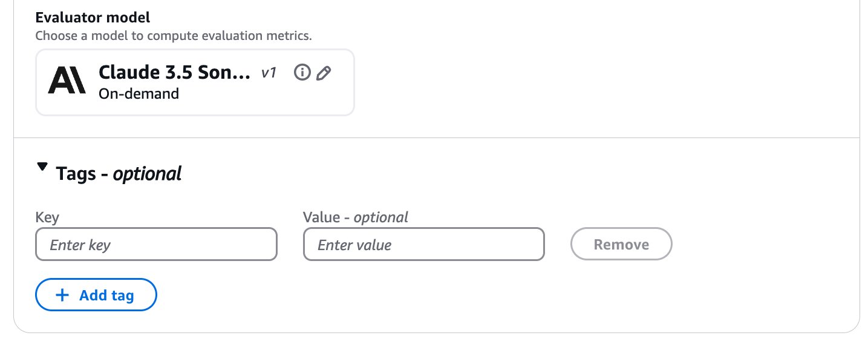Click the Remove tag button
The image size is (868, 344).
pos(621,244)
